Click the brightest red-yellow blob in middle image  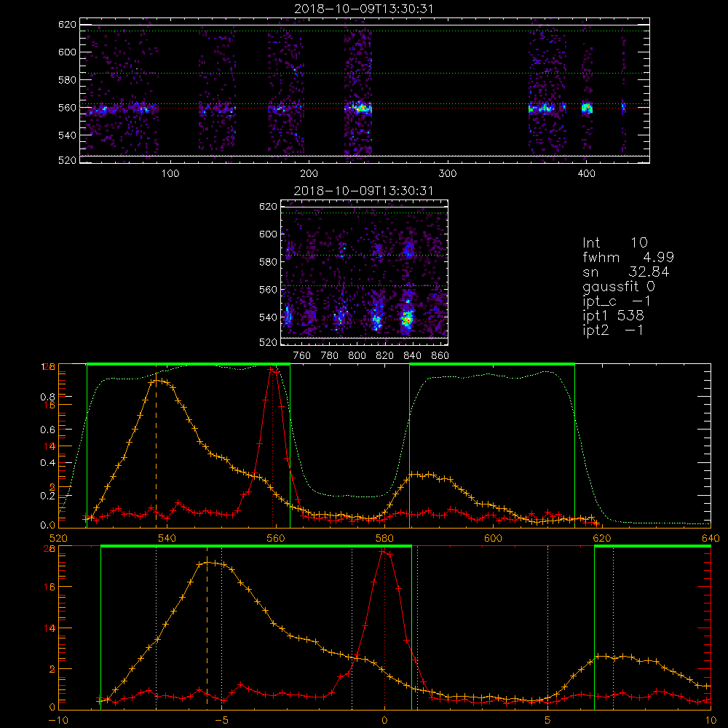point(407,320)
